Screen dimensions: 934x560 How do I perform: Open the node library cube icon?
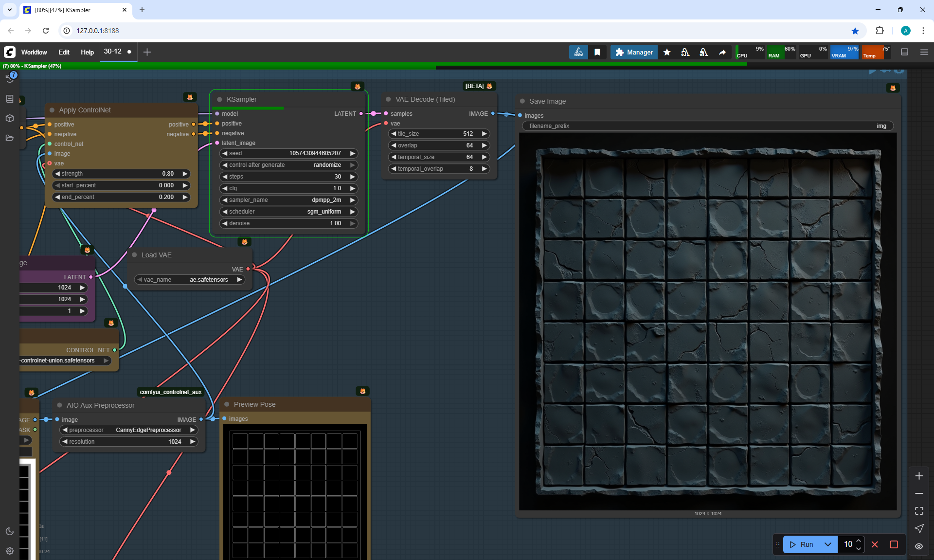[10, 118]
